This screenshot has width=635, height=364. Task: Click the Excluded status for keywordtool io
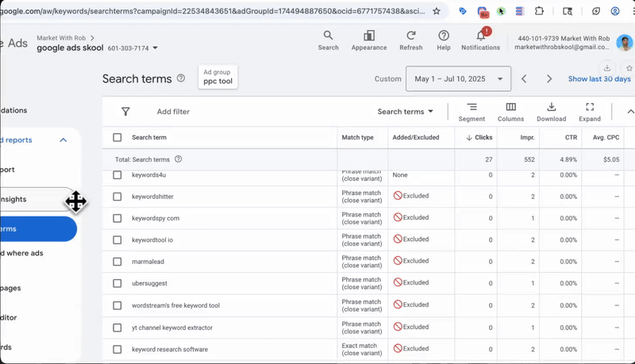tap(411, 239)
